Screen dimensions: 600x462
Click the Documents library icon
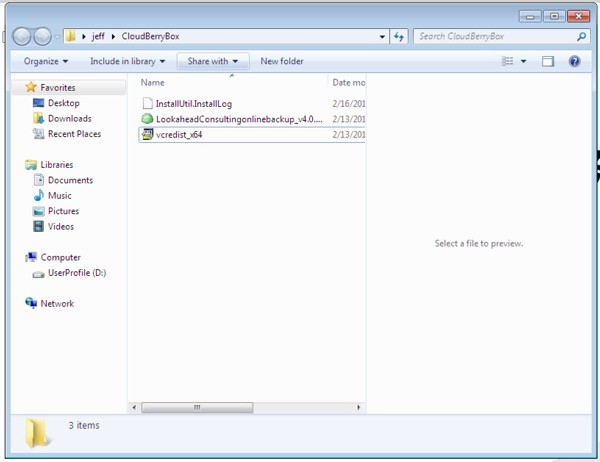click(x=39, y=180)
